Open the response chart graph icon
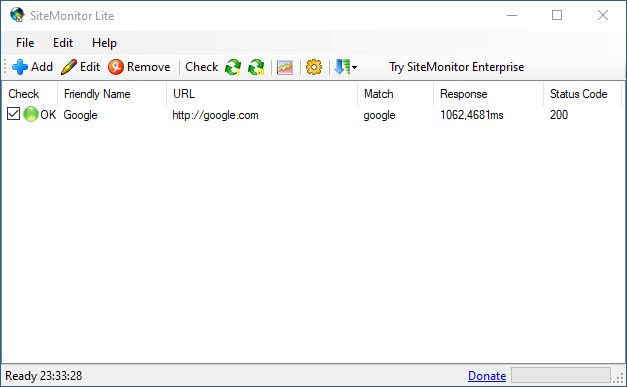 pyautogui.click(x=285, y=67)
